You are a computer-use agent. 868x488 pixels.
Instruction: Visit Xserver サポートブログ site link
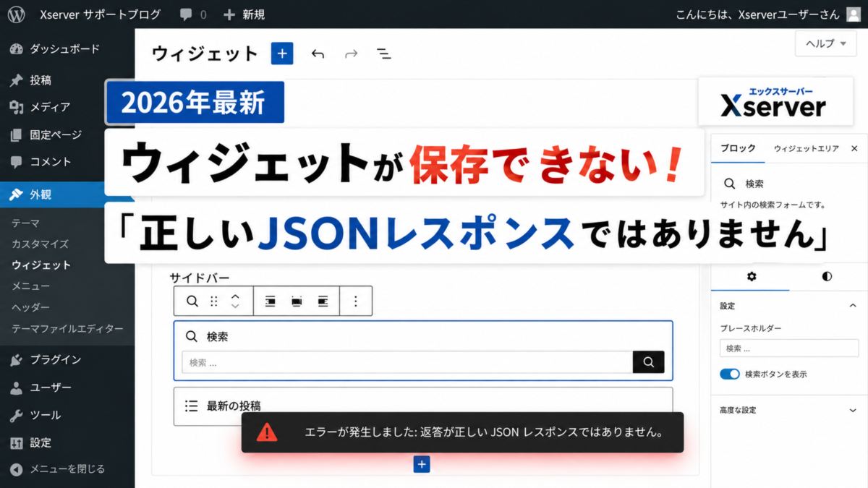point(101,14)
